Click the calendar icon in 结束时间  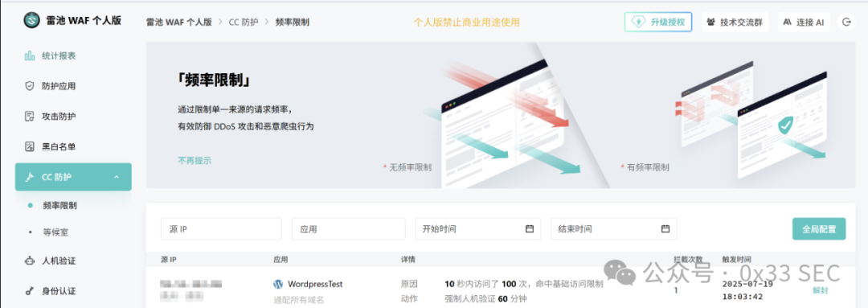[665, 228]
